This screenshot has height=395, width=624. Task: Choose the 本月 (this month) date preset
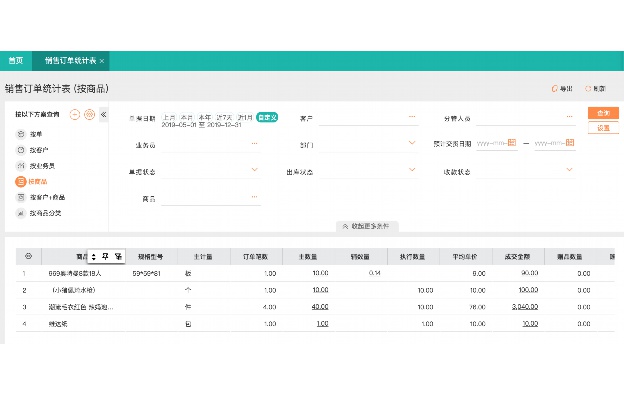[x=186, y=117]
